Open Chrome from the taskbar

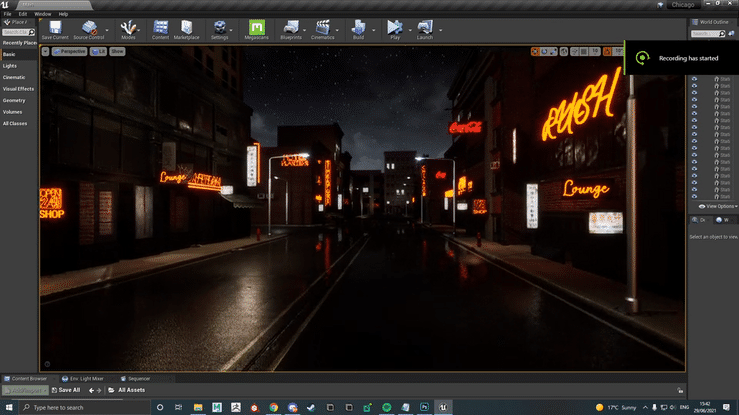coord(273,407)
